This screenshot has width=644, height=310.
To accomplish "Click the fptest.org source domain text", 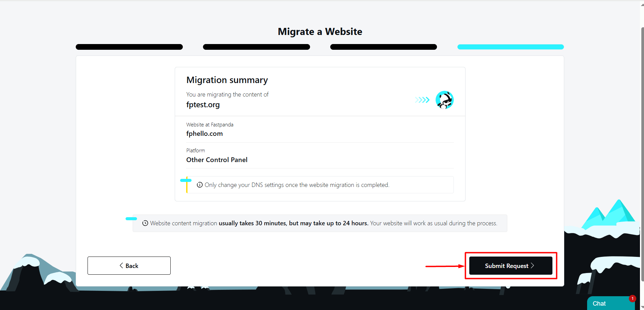I will pyautogui.click(x=203, y=105).
